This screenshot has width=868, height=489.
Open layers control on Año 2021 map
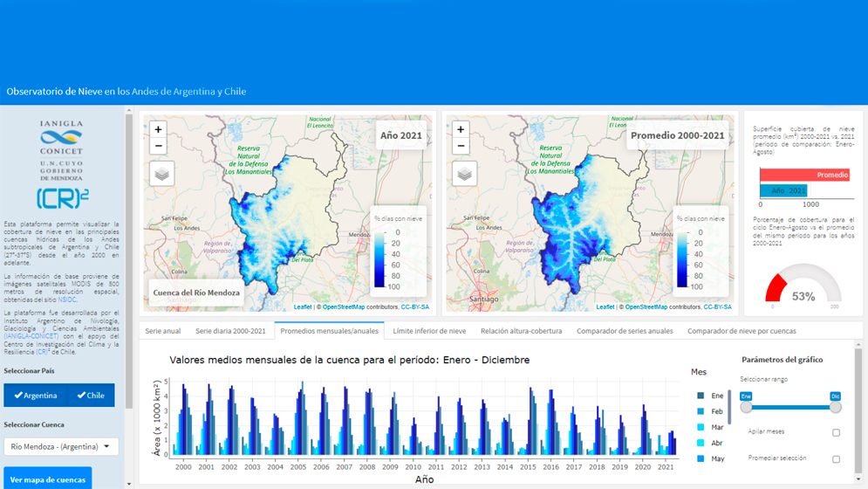tap(161, 174)
